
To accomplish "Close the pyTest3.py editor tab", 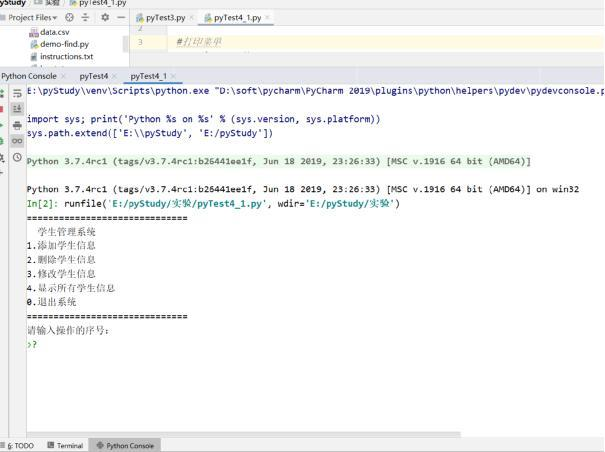I will [191, 18].
